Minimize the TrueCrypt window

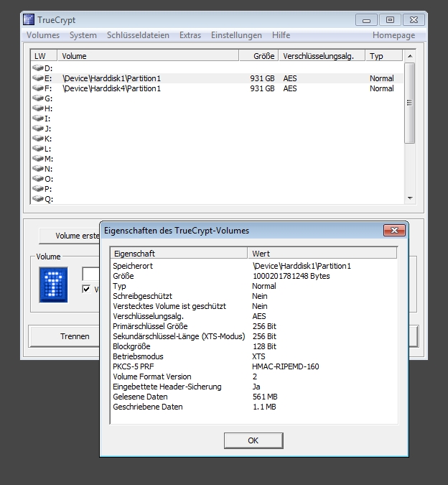click(x=366, y=20)
